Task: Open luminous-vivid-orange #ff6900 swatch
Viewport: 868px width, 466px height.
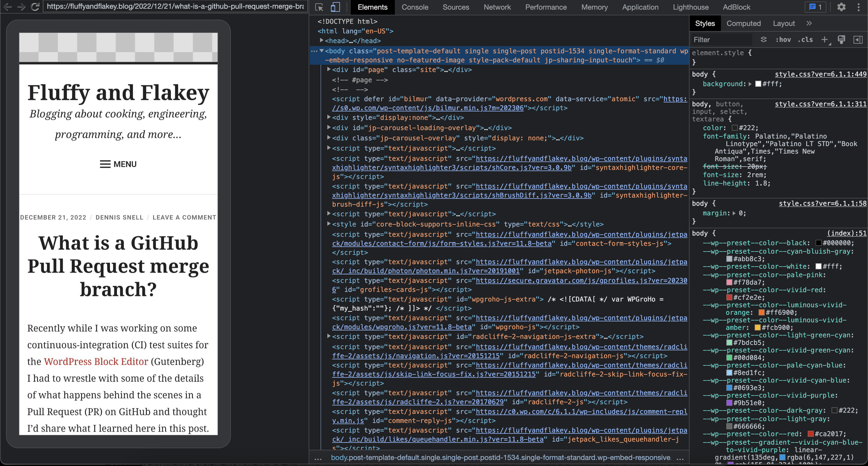Action: 761,312
